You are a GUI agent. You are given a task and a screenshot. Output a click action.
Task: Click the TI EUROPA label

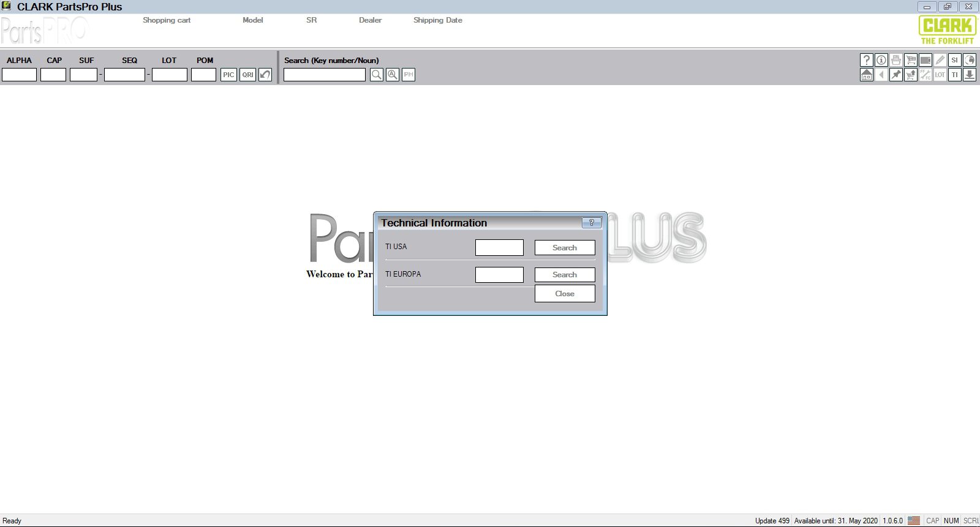pos(403,274)
